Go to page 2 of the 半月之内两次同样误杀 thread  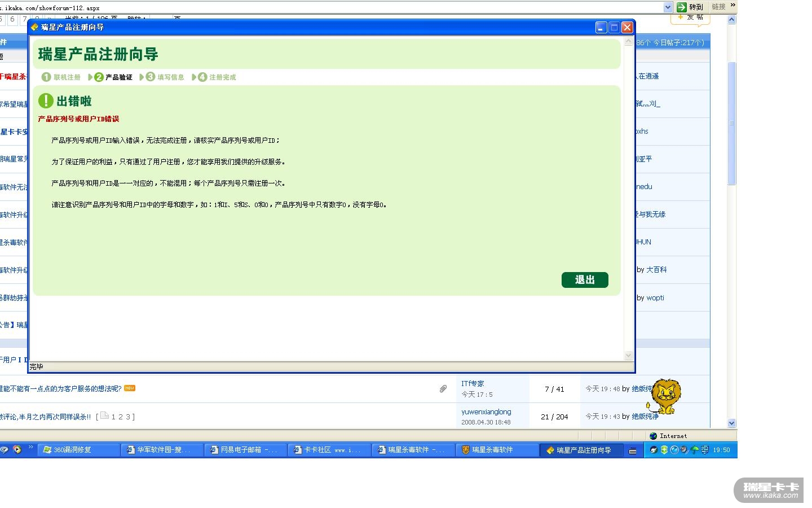(x=121, y=417)
